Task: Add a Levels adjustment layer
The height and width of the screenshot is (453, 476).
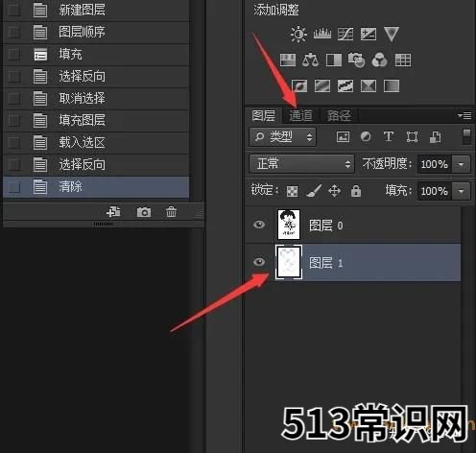Action: [x=322, y=34]
